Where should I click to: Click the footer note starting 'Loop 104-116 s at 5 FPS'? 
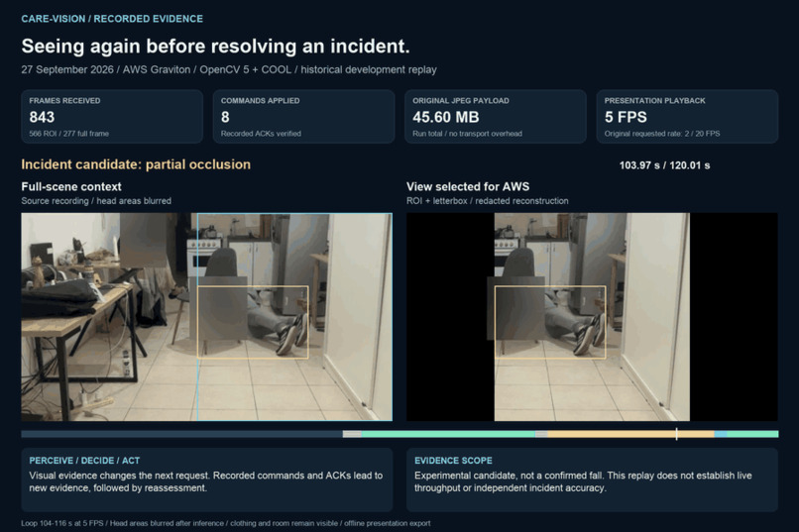pos(226,523)
